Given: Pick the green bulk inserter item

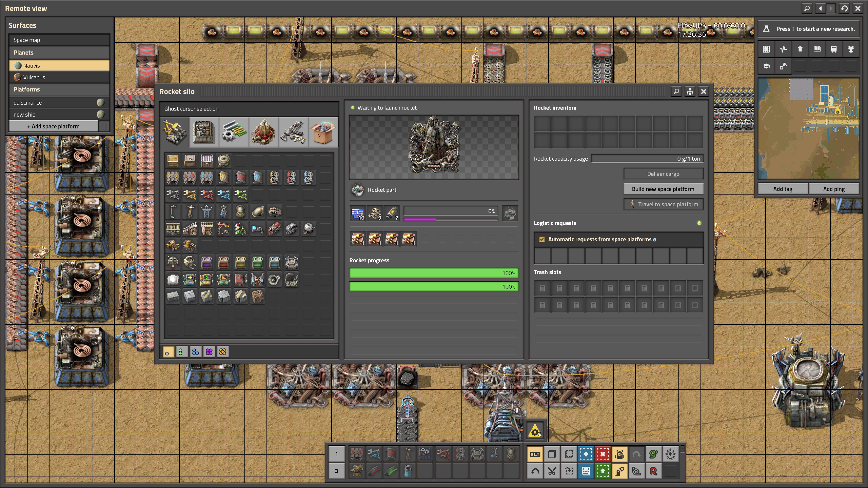Looking at the screenshot, I should pyautogui.click(x=241, y=195).
